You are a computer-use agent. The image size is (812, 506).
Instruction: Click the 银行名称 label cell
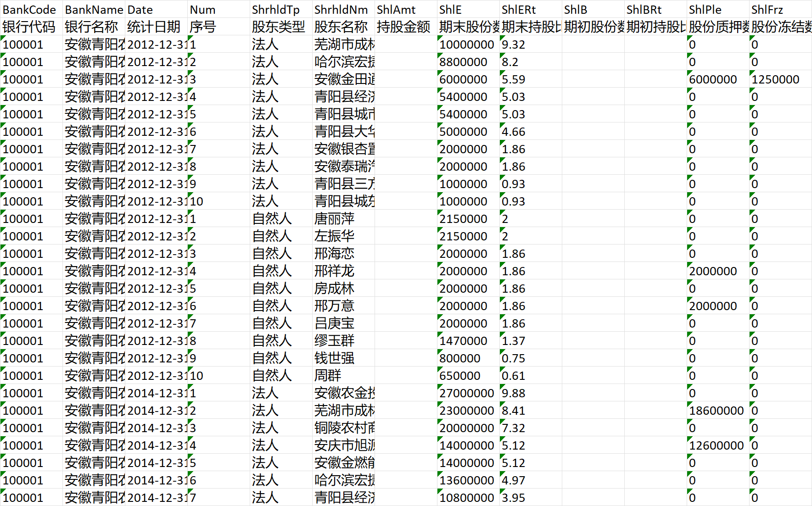(x=94, y=27)
